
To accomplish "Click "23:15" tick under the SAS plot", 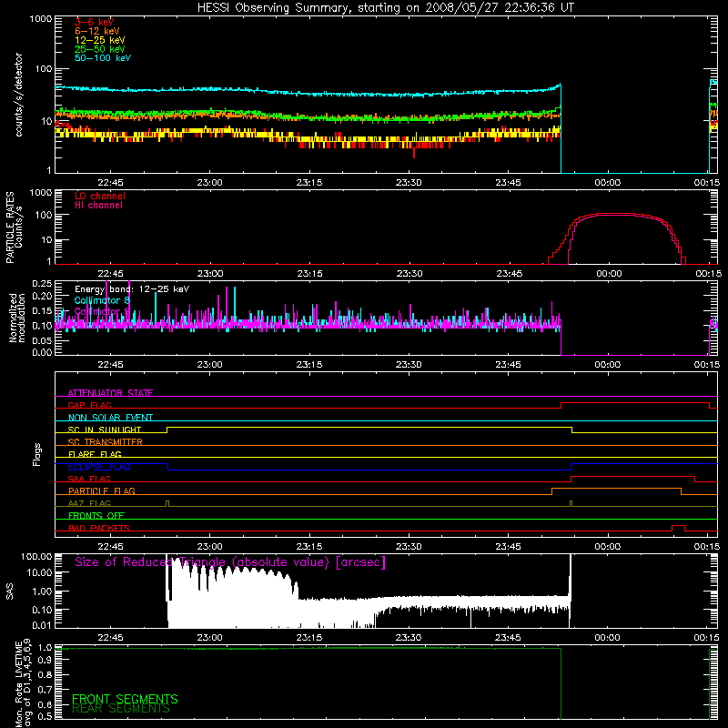I will (309, 638).
